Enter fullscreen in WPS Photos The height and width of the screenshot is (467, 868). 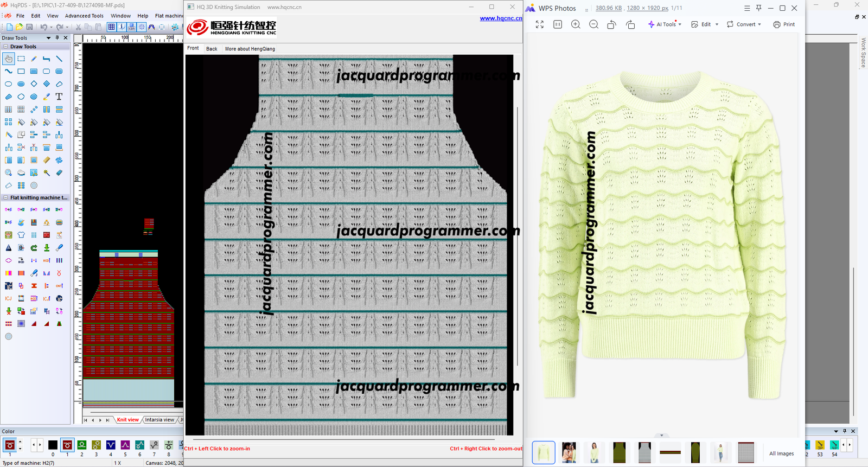539,24
